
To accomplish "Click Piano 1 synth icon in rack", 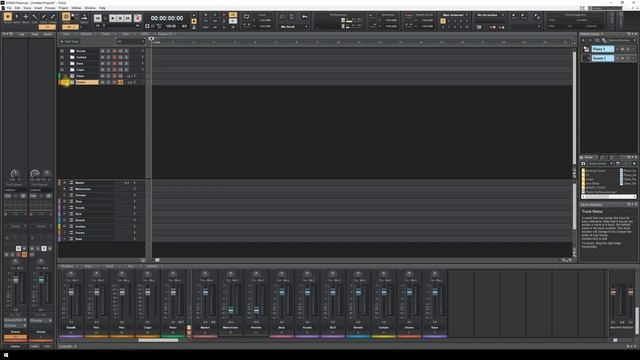I will pyautogui.click(x=587, y=49).
